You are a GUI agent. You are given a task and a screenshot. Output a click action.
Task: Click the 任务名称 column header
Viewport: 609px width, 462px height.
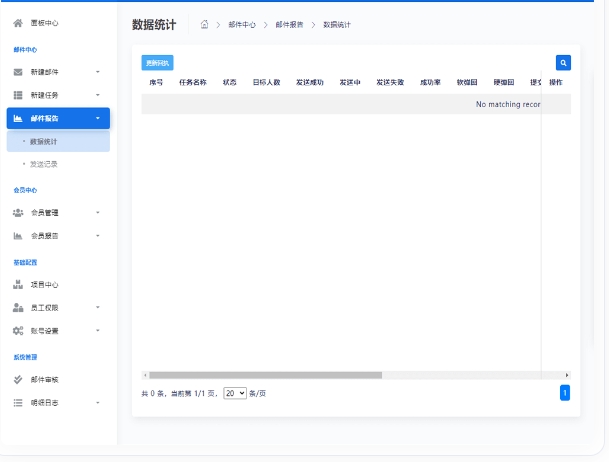193,82
